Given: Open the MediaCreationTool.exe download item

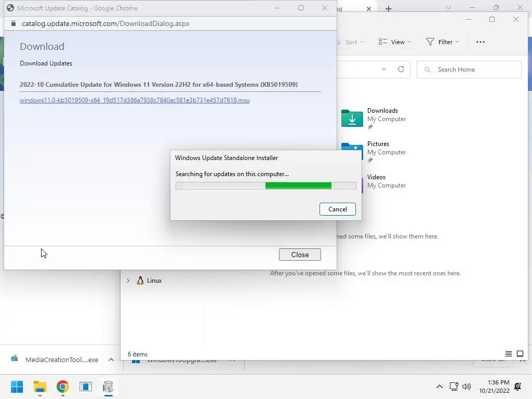Looking at the screenshot, I should 54,360.
